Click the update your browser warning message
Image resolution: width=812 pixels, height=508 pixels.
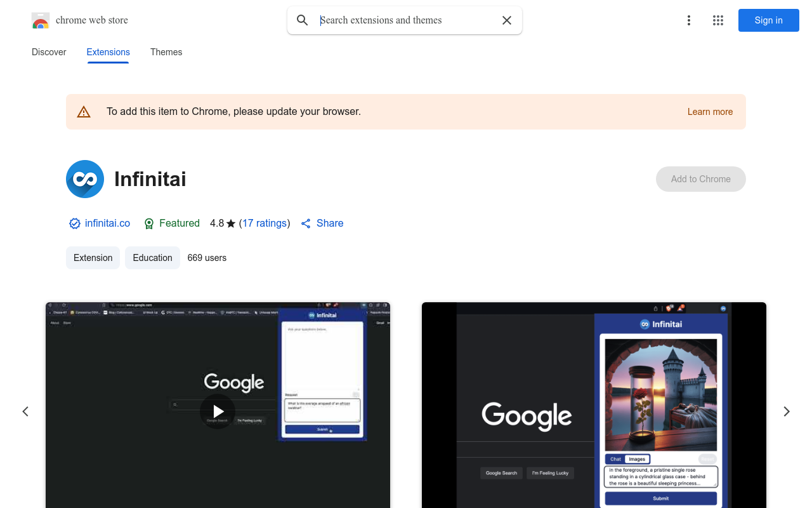(x=233, y=112)
